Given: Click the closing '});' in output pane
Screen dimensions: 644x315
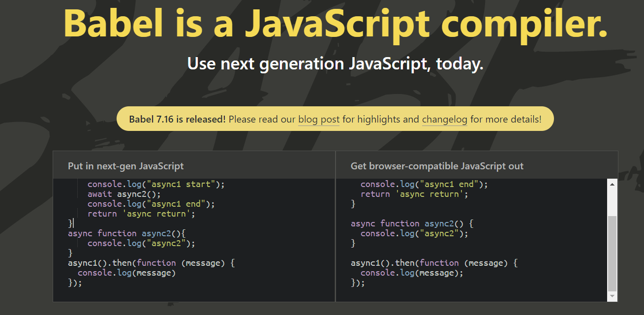Looking at the screenshot, I should [x=358, y=283].
